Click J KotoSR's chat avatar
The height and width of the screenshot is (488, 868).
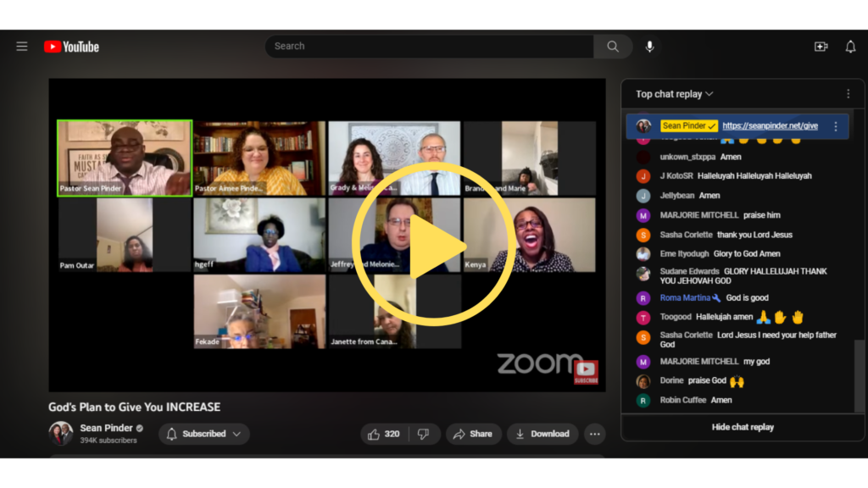point(643,176)
